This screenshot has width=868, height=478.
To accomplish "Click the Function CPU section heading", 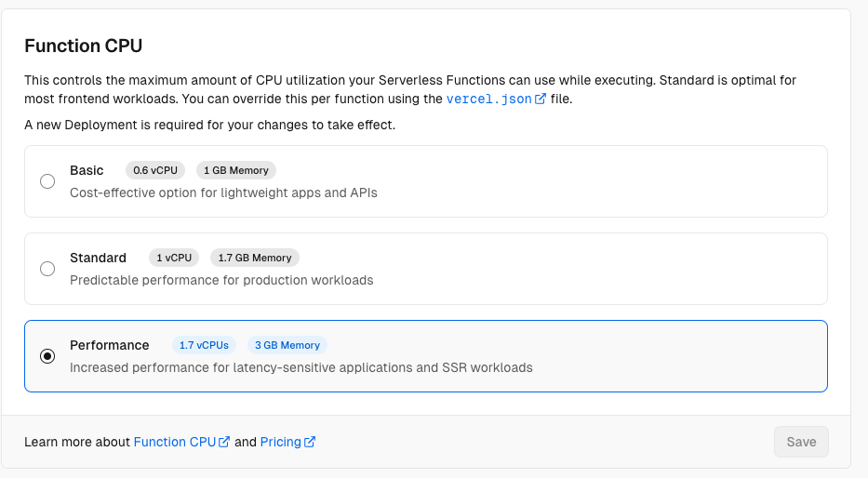I will pos(83,46).
